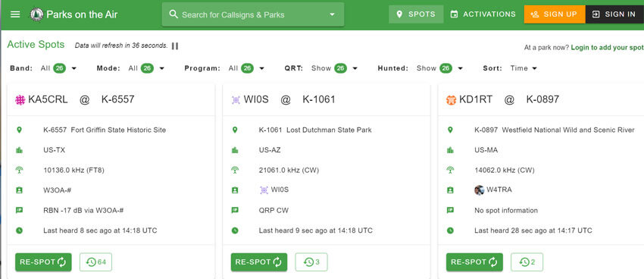Re-spot WI0S at K-1061
This screenshot has height=279, width=644.
[x=259, y=262]
